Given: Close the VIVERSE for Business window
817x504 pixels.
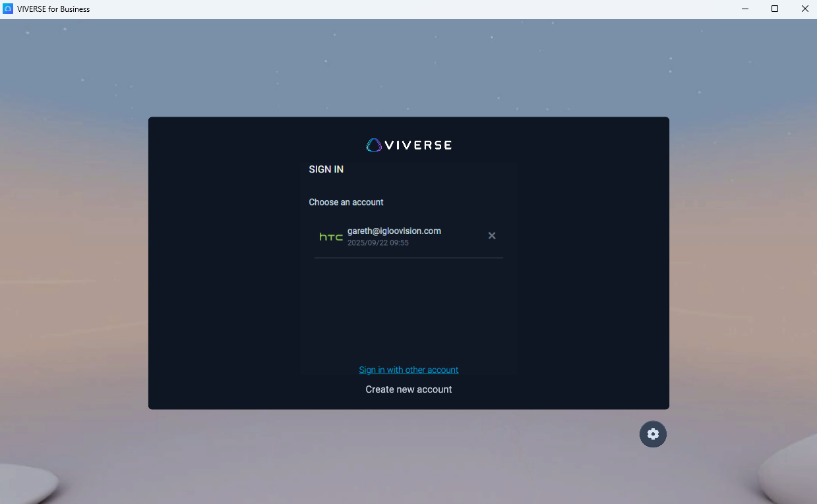Looking at the screenshot, I should [x=804, y=9].
